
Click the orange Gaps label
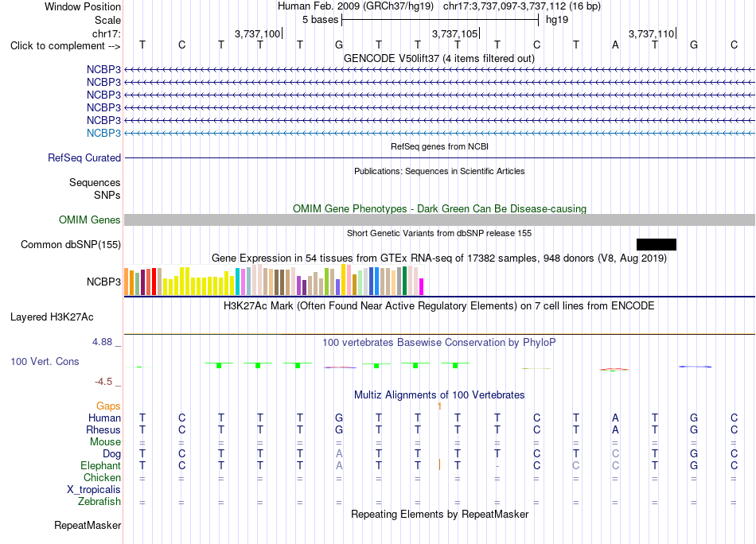pyautogui.click(x=108, y=406)
